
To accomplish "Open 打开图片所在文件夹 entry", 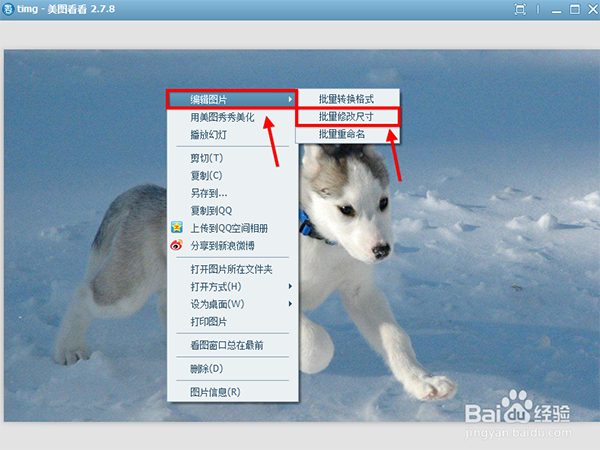I will coord(231,270).
